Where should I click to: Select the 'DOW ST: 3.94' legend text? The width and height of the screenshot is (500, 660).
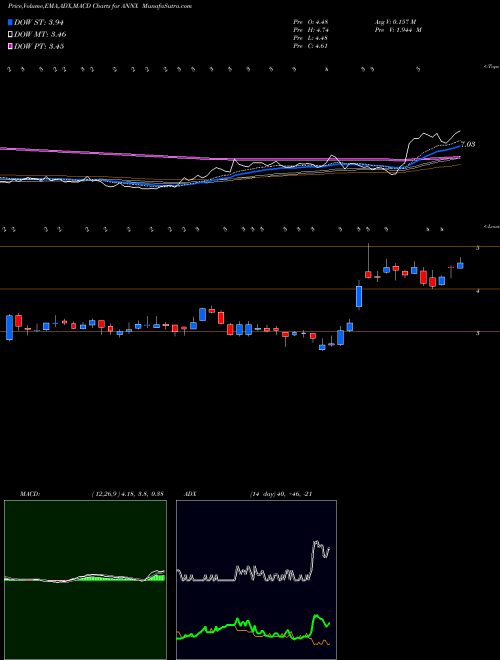(39, 22)
